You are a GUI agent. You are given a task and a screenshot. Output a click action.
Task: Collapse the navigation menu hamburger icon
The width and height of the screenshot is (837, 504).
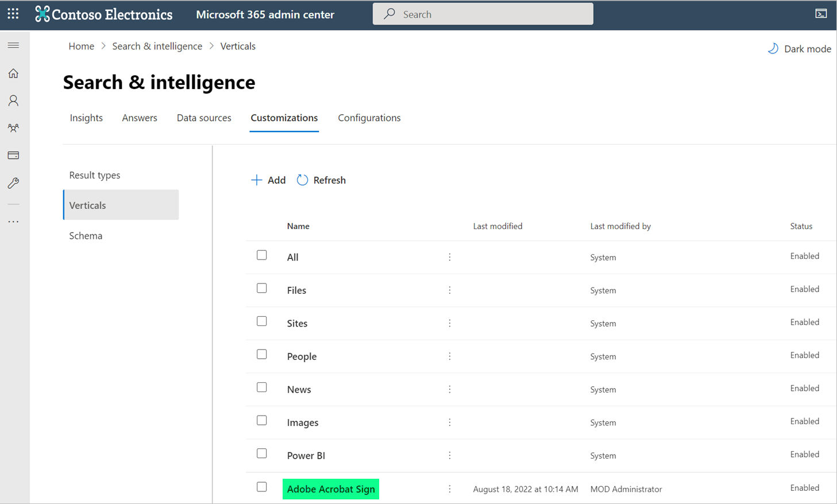[x=13, y=45]
